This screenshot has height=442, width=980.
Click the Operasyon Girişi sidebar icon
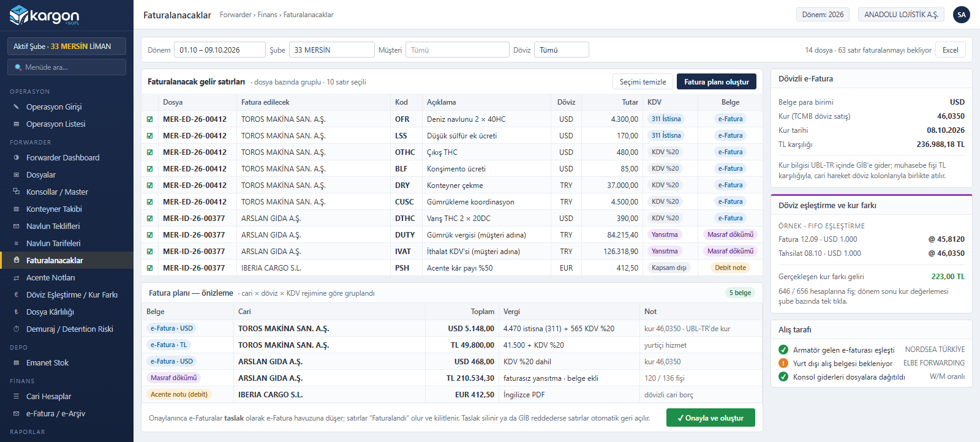17,107
